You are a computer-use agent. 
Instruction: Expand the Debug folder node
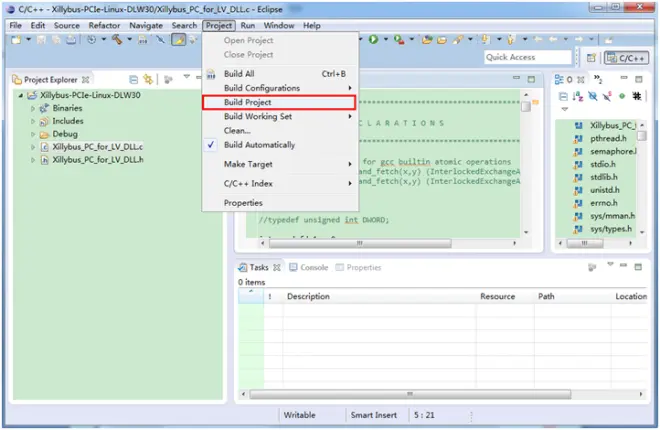click(33, 134)
